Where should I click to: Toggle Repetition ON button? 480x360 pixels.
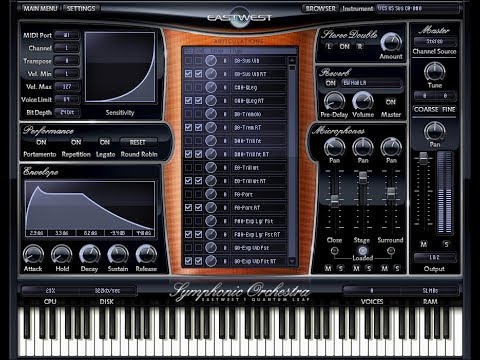click(76, 142)
